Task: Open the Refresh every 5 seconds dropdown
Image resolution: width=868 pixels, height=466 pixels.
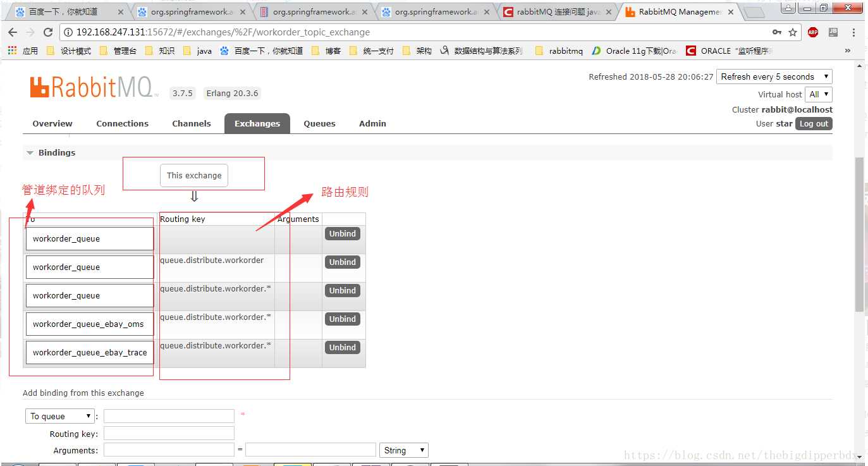Action: (x=775, y=77)
